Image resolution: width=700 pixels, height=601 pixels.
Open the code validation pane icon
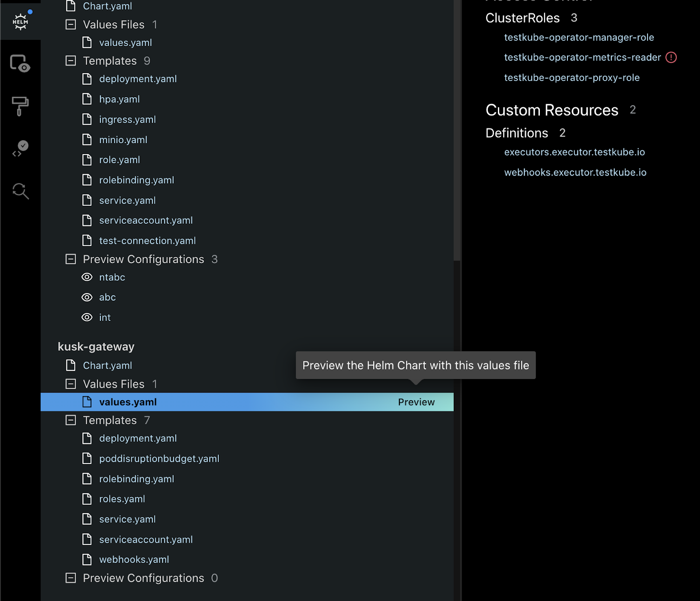pos(20,149)
